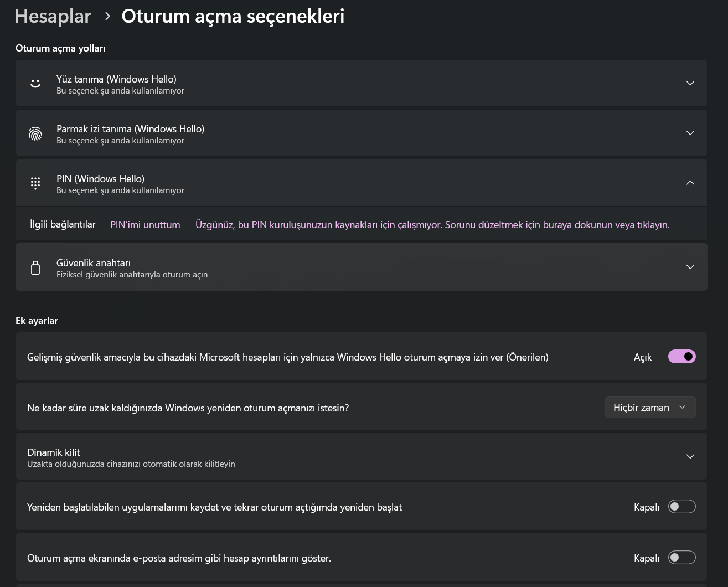Expand the Dinamik kilit chevron
Viewport: 728px width, 587px height.
coord(690,456)
